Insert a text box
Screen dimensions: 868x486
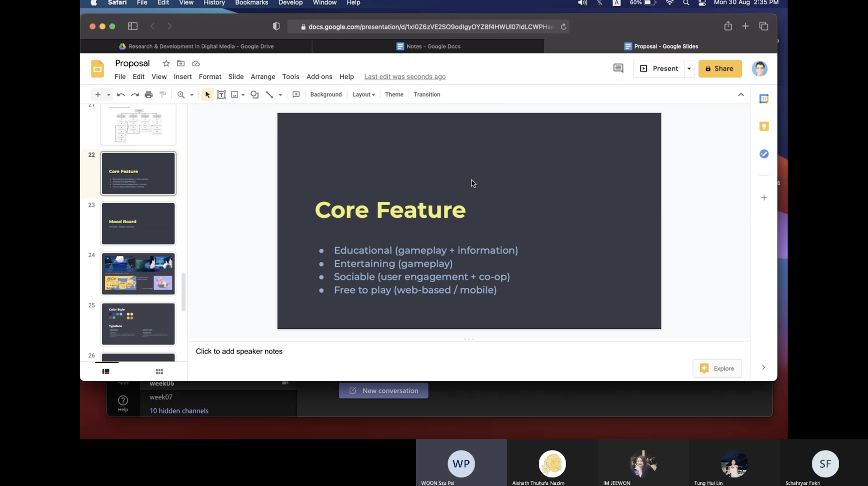point(221,95)
